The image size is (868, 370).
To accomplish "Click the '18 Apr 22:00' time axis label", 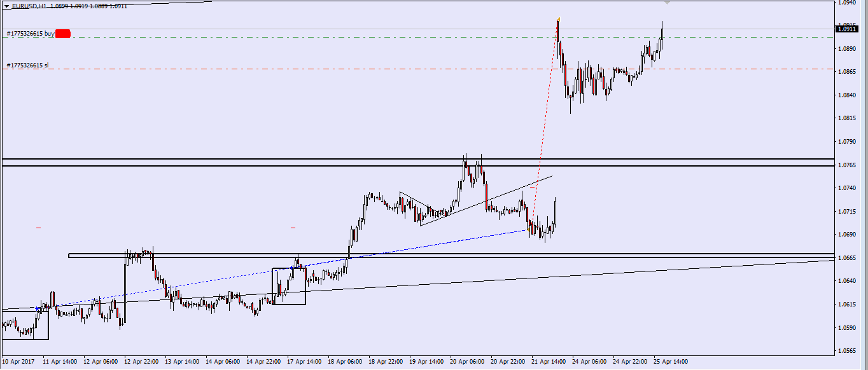I will (x=386, y=361).
